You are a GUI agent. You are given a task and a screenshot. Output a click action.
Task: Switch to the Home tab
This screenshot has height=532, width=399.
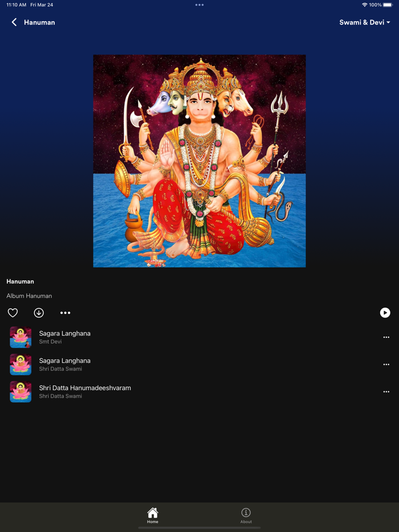(152, 515)
